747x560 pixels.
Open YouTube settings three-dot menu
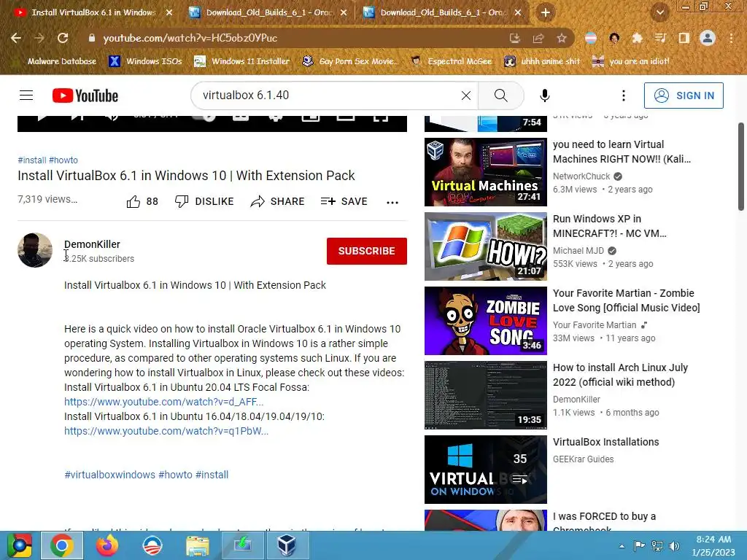pos(623,96)
